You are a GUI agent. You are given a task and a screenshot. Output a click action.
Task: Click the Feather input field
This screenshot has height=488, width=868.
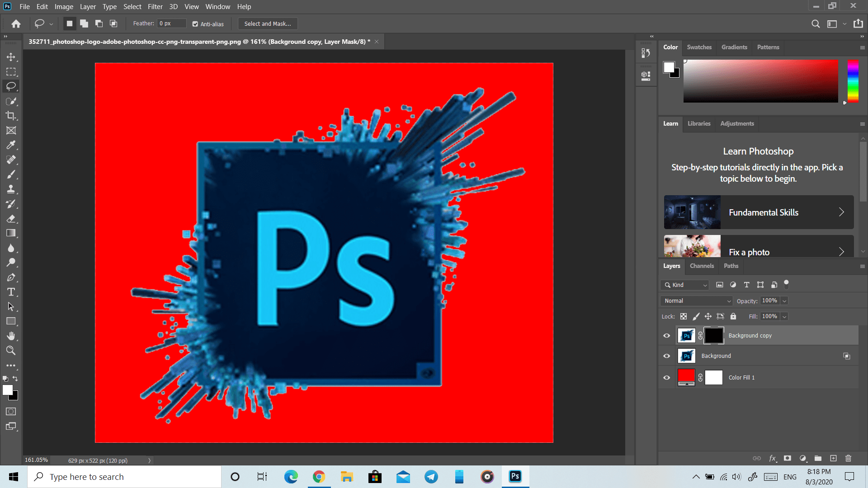point(172,23)
